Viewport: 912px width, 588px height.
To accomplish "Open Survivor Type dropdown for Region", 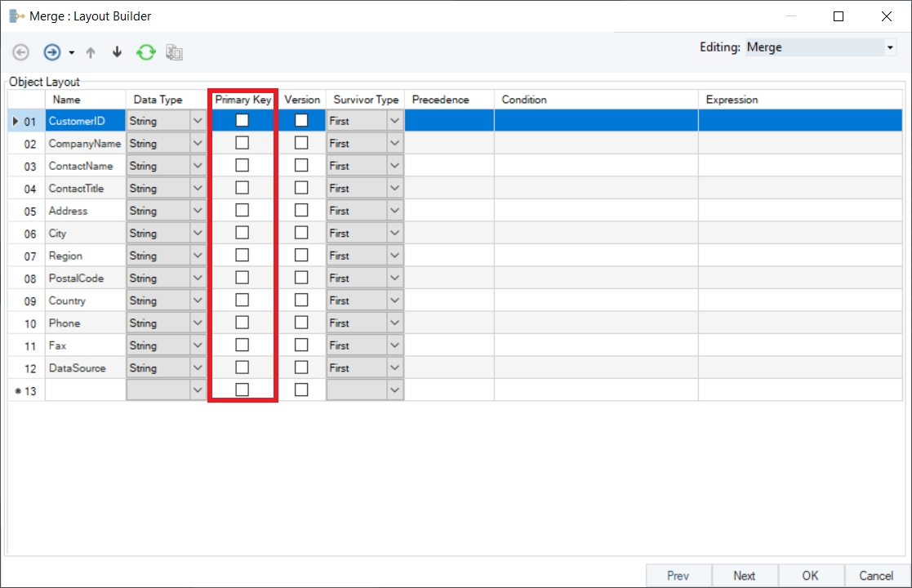I will click(395, 256).
